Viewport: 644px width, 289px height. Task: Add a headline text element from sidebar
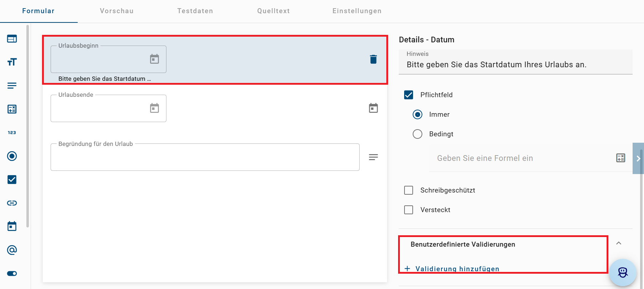[x=12, y=62]
